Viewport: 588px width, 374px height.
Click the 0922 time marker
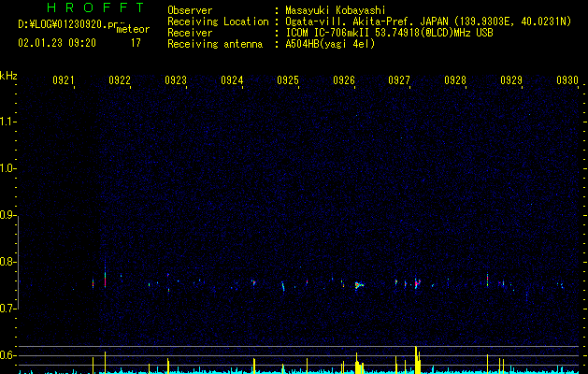click(120, 80)
